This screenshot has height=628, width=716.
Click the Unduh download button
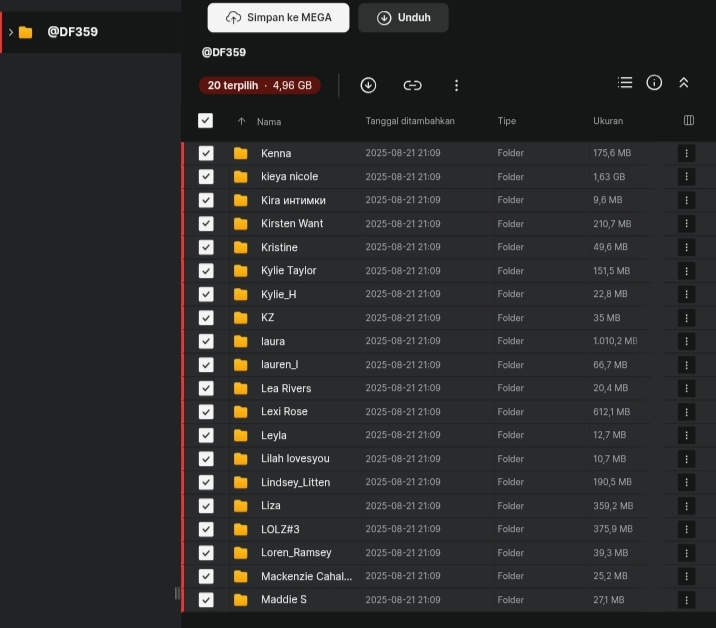point(403,18)
